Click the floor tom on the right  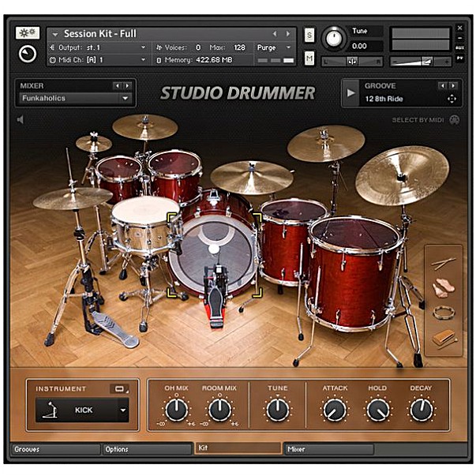click(354, 272)
